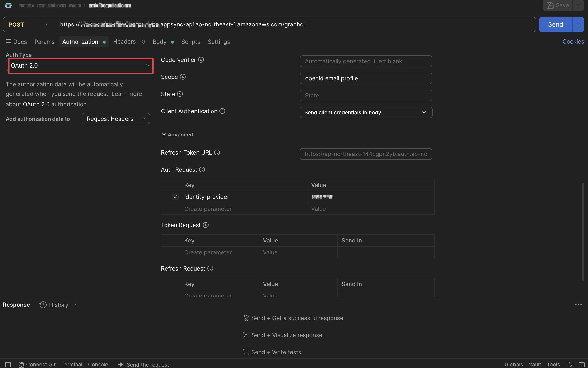
Task: Open the three-dot response options menu
Action: [x=578, y=305]
